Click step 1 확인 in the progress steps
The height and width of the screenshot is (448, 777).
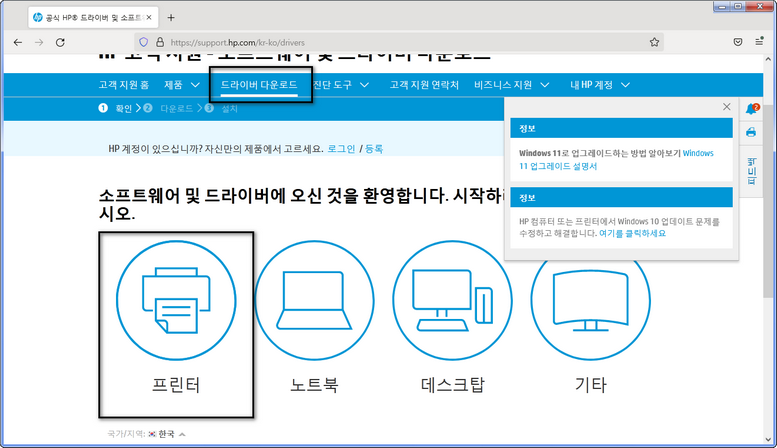pyautogui.click(x=116, y=108)
